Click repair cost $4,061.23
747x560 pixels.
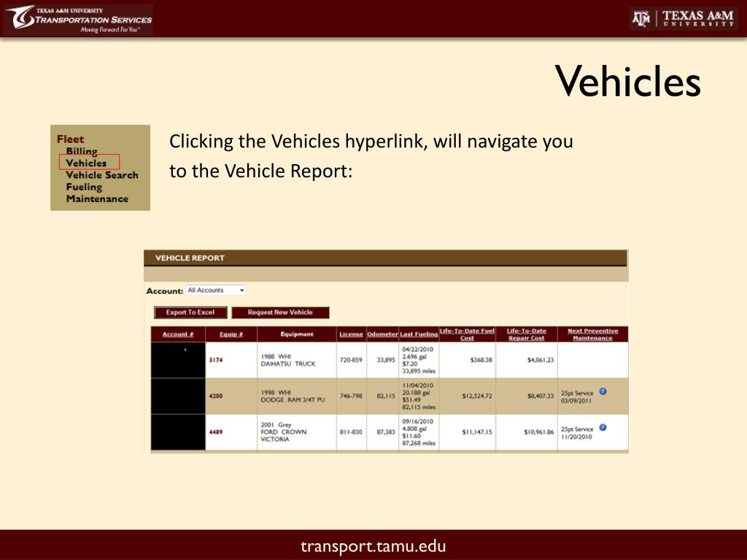tap(541, 360)
